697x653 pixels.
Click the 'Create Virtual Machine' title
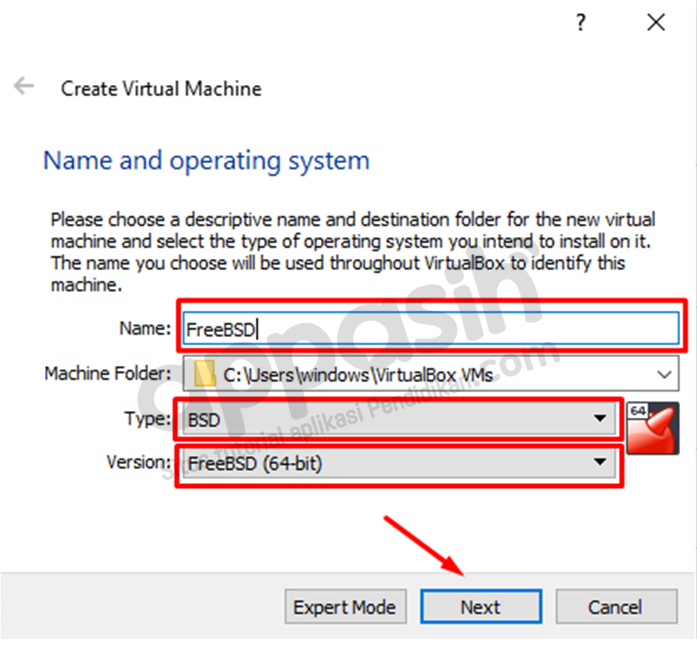(x=161, y=88)
